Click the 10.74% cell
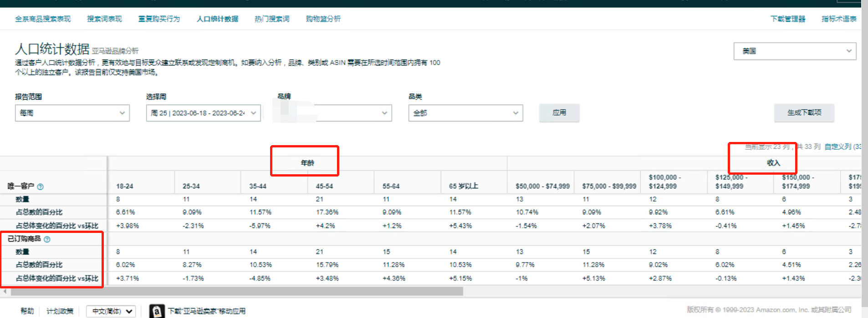 coord(527,212)
